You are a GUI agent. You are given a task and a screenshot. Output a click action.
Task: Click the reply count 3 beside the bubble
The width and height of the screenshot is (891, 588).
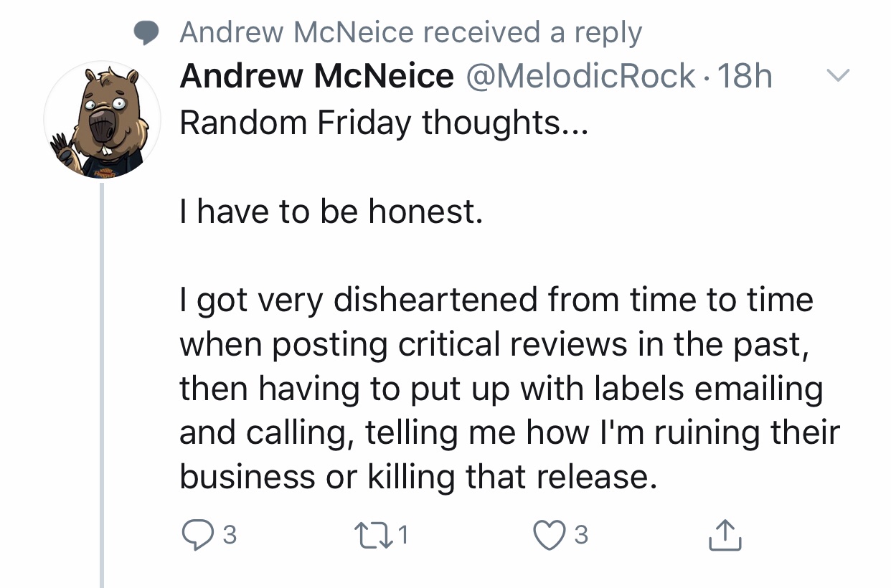(230, 535)
